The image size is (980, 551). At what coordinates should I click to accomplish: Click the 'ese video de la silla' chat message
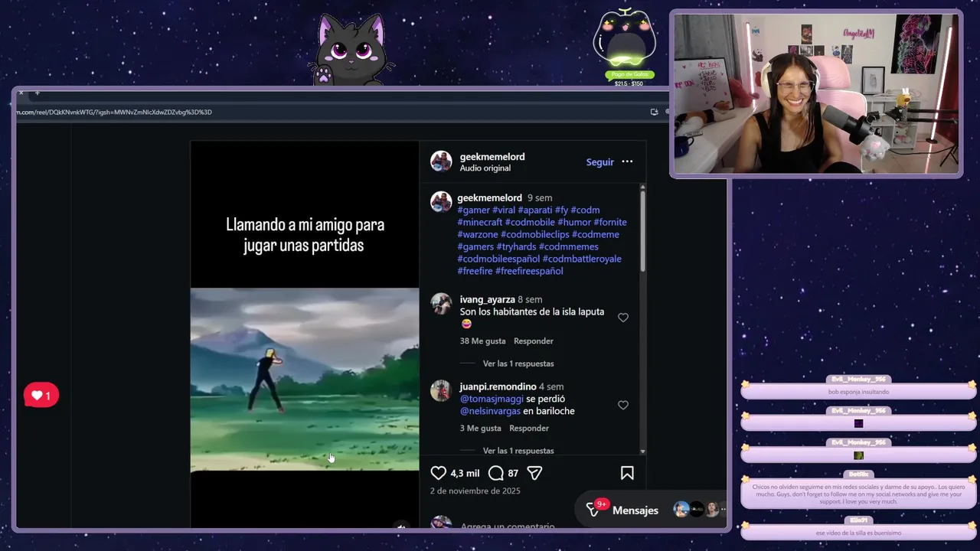tap(858, 533)
